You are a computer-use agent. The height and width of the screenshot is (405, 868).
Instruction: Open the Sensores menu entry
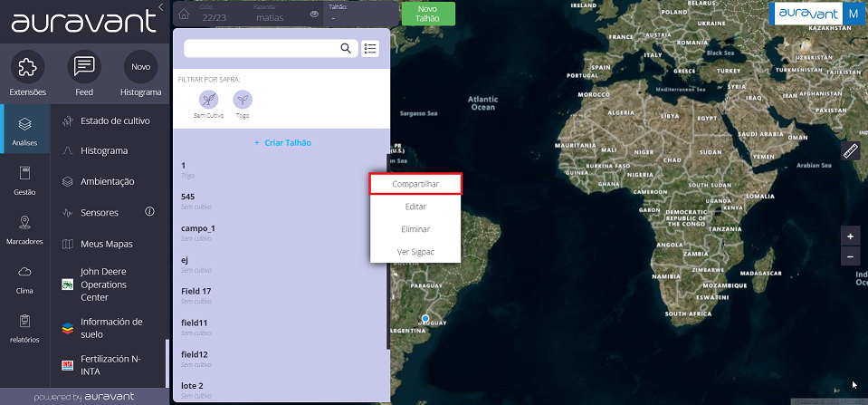[x=100, y=212]
